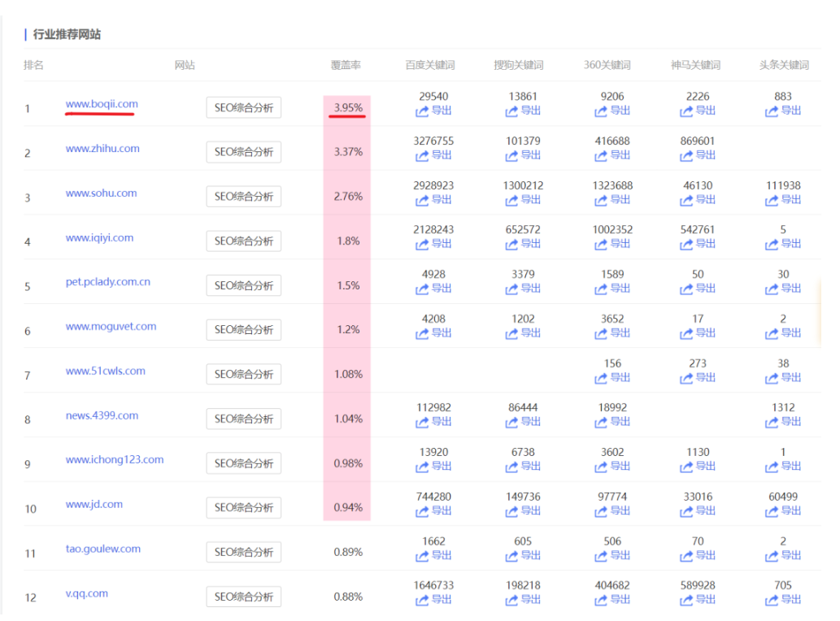
Task: Click SEO综合分析 button for tao.goulew.com
Action: click(244, 552)
